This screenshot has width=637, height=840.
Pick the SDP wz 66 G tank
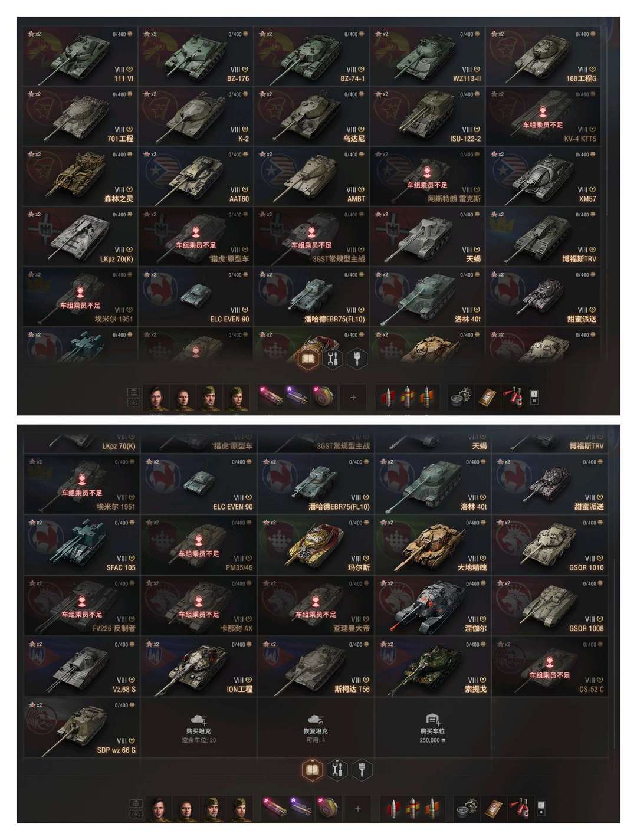81,727
